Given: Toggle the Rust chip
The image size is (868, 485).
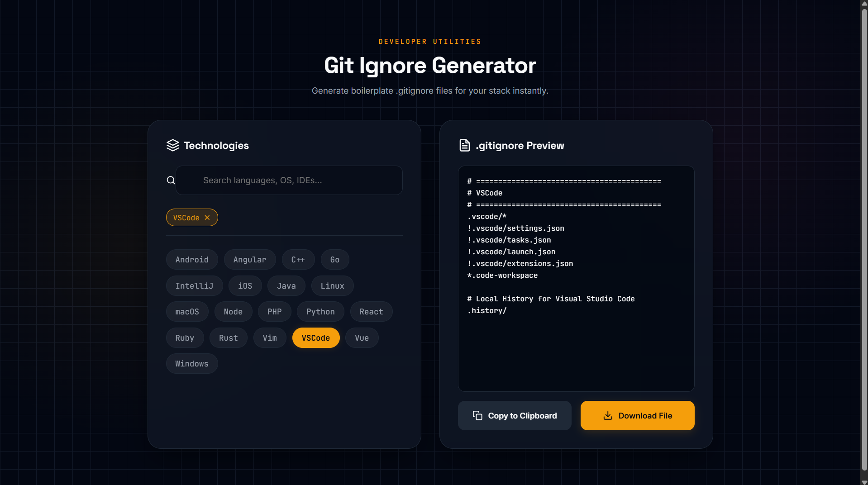Looking at the screenshot, I should (x=228, y=338).
